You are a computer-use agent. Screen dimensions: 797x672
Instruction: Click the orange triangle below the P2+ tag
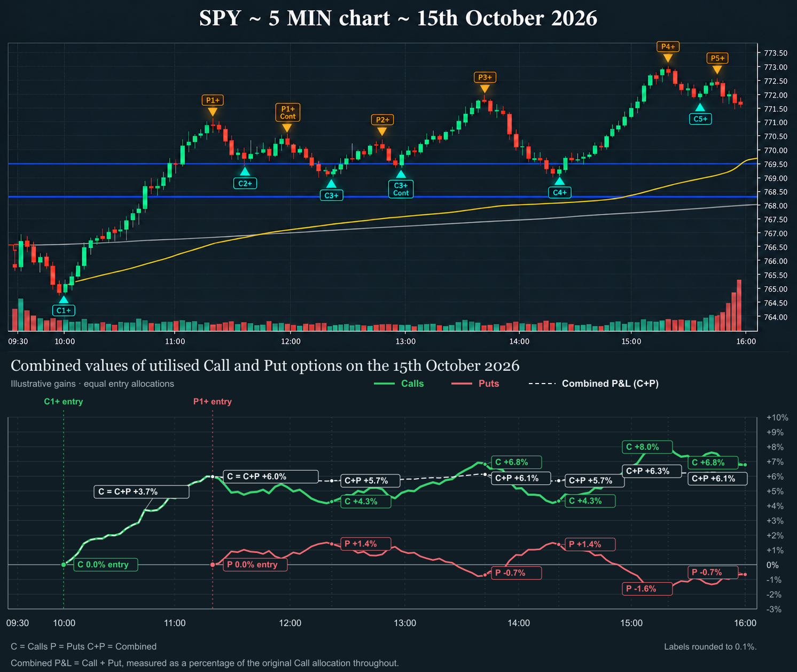381,131
